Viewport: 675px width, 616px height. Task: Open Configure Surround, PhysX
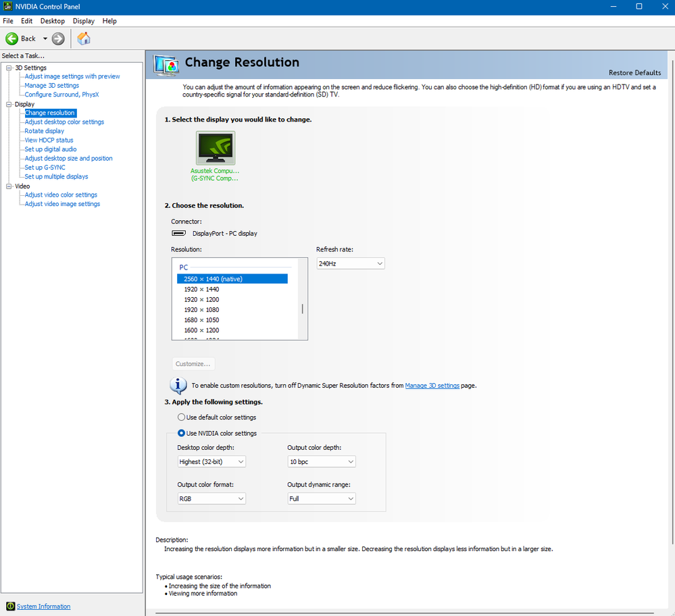tap(61, 95)
